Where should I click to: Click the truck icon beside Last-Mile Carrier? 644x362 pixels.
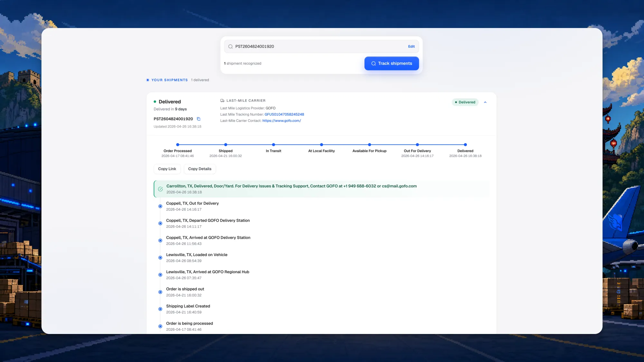point(222,101)
